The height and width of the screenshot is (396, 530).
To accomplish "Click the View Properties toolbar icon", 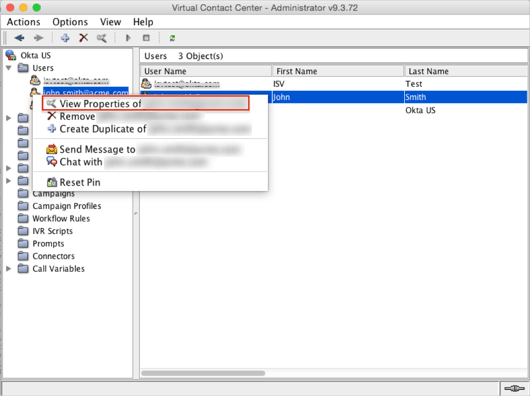I will (102, 38).
